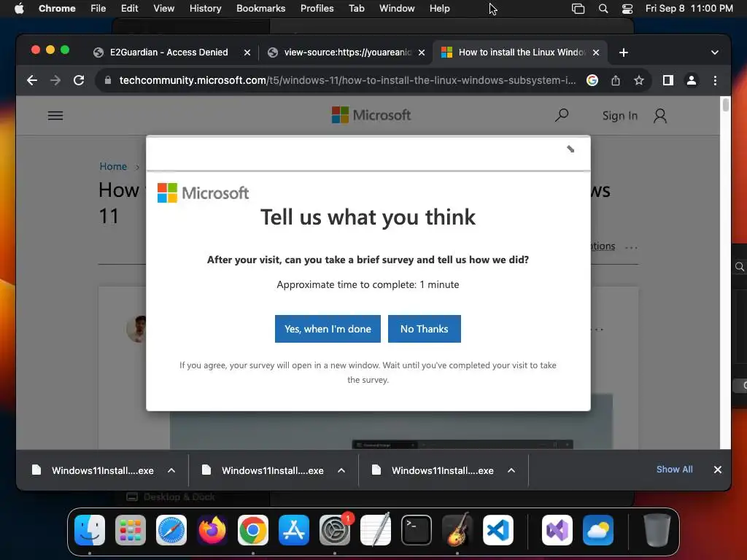Open Spotlight search in menu bar
The height and width of the screenshot is (560, 747).
[x=603, y=9]
